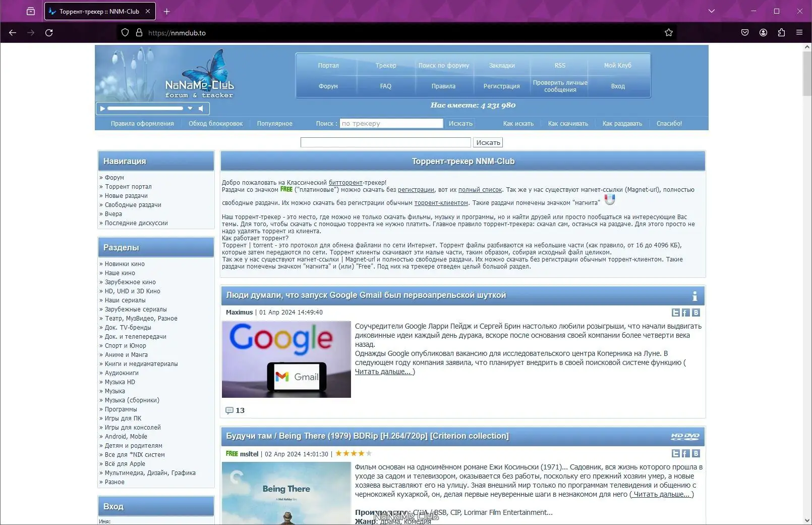Screen dimensions: 812x525
Task: Share the Google Gmail post on Twitter
Action: [x=676, y=312]
